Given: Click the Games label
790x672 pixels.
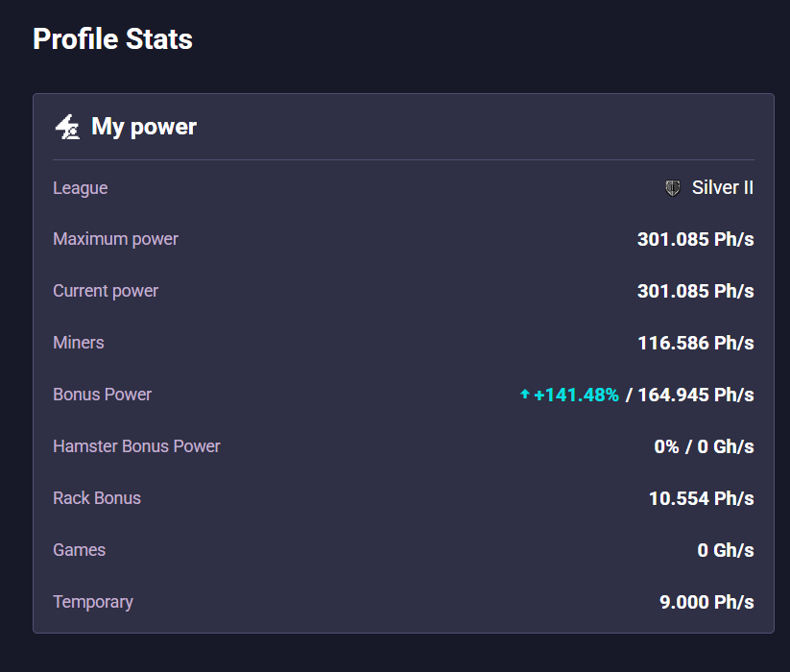Looking at the screenshot, I should [x=79, y=550].
